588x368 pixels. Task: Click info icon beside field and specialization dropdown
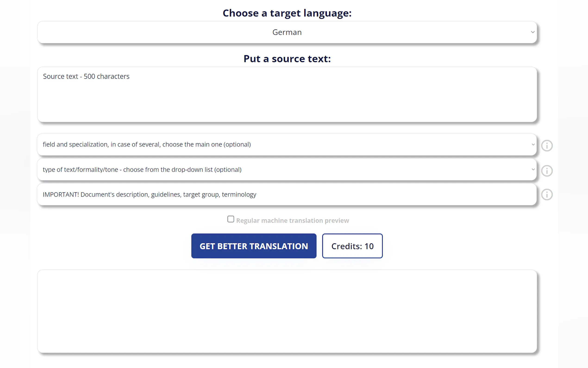point(547,146)
